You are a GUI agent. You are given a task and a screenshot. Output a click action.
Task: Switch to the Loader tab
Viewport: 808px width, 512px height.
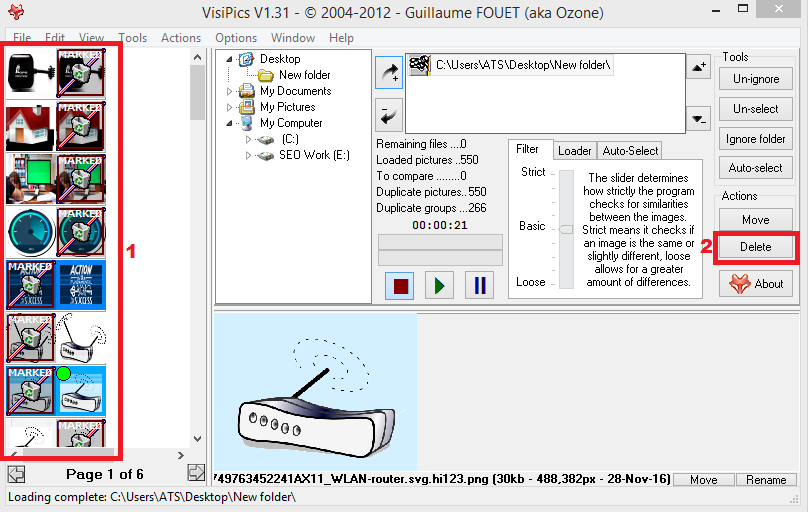coord(574,151)
